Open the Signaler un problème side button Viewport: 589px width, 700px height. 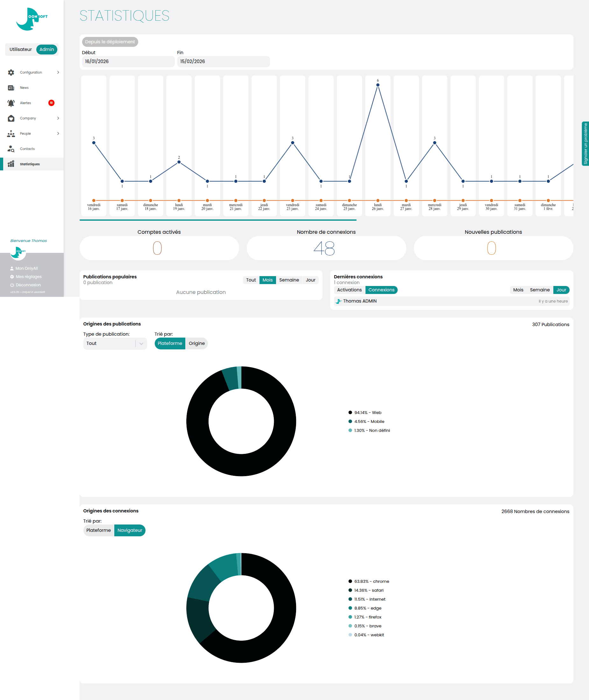[585, 144]
